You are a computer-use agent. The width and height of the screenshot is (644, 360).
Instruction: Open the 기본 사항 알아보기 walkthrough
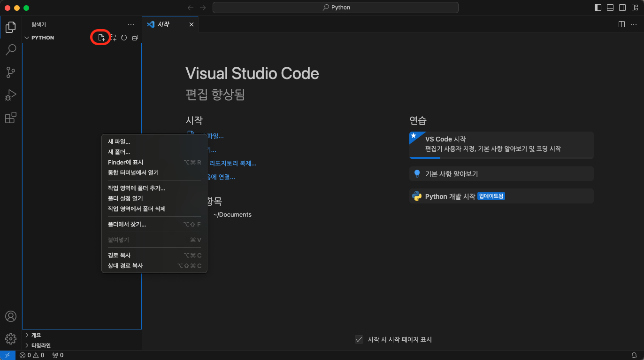tap(501, 173)
